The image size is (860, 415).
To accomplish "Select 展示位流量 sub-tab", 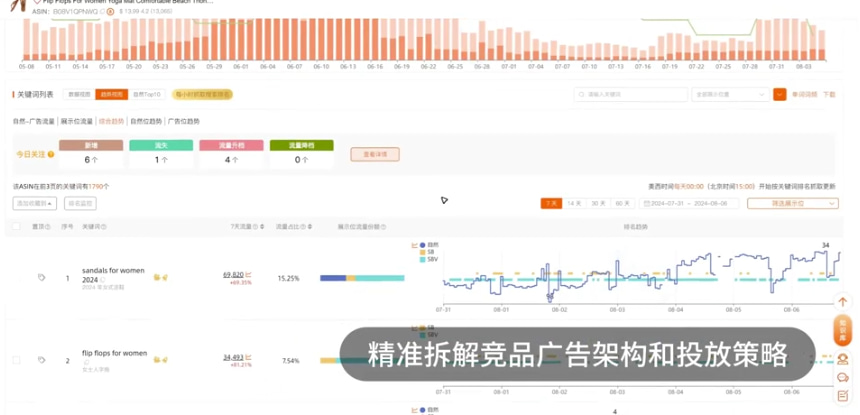I will coord(76,121).
